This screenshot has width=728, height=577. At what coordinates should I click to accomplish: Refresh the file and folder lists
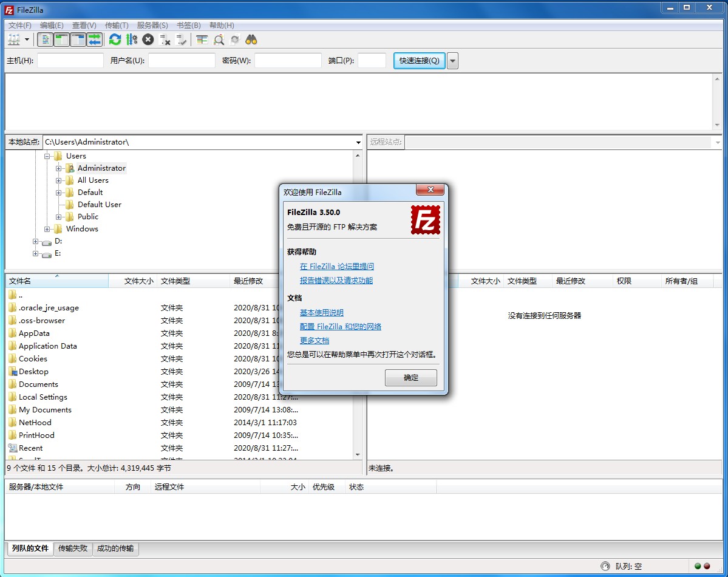click(x=115, y=39)
